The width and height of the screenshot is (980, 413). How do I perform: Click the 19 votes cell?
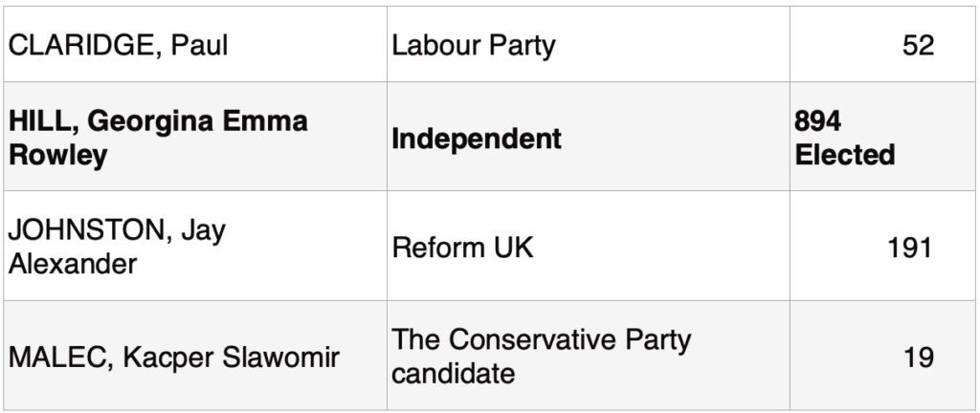[x=882, y=356]
